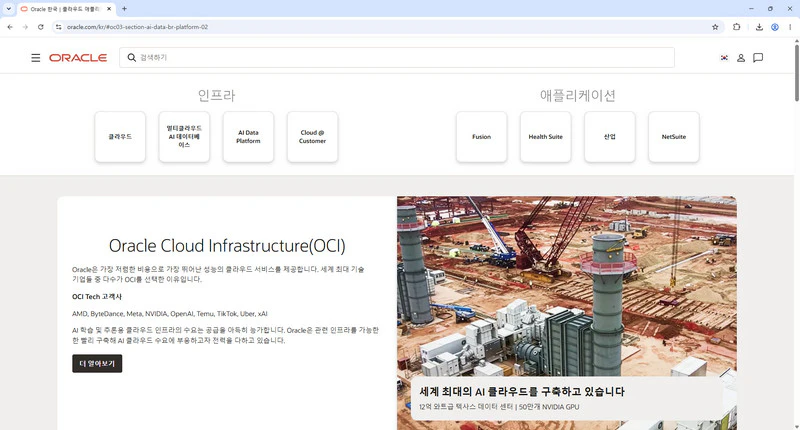Click the 세계 최대의 AI 클라우드 banner caption

click(x=522, y=391)
